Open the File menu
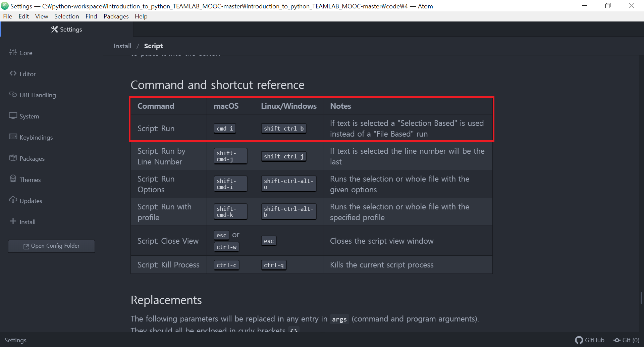 (x=7, y=16)
